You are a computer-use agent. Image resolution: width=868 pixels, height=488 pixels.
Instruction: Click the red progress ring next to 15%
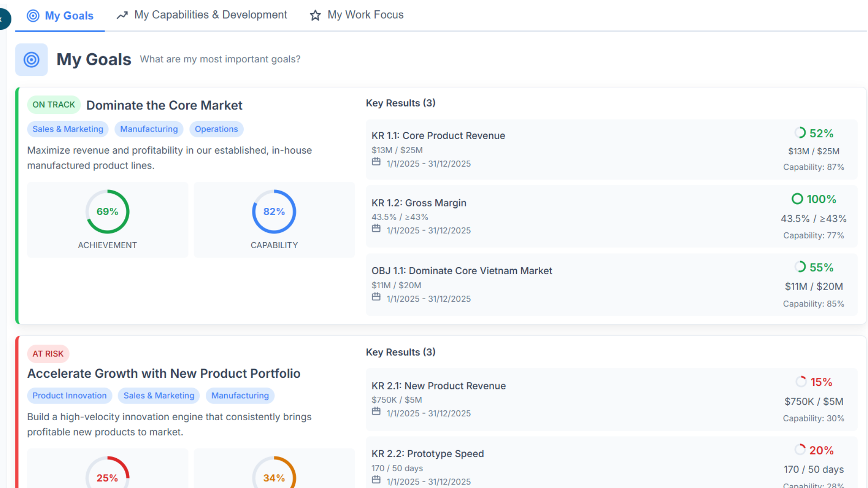coord(801,382)
